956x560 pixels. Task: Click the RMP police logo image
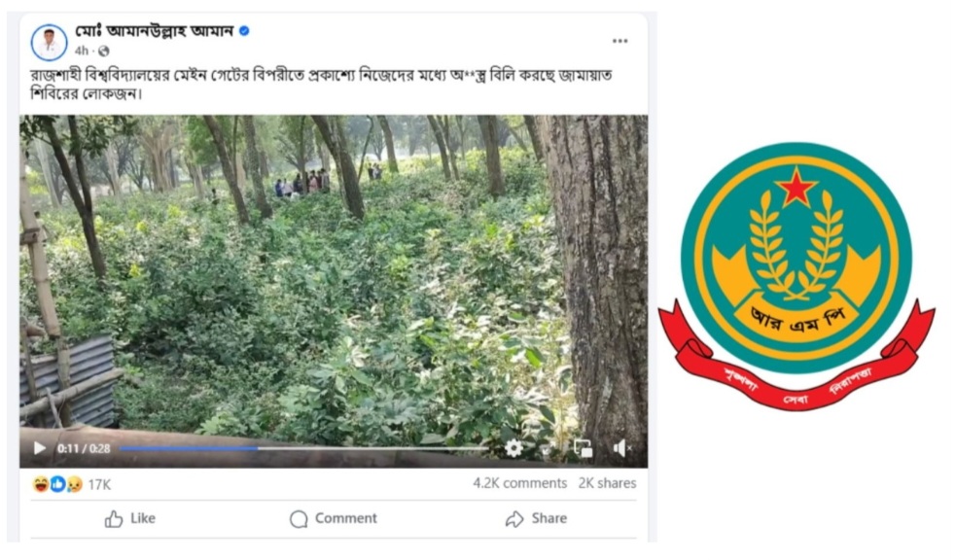click(x=797, y=276)
